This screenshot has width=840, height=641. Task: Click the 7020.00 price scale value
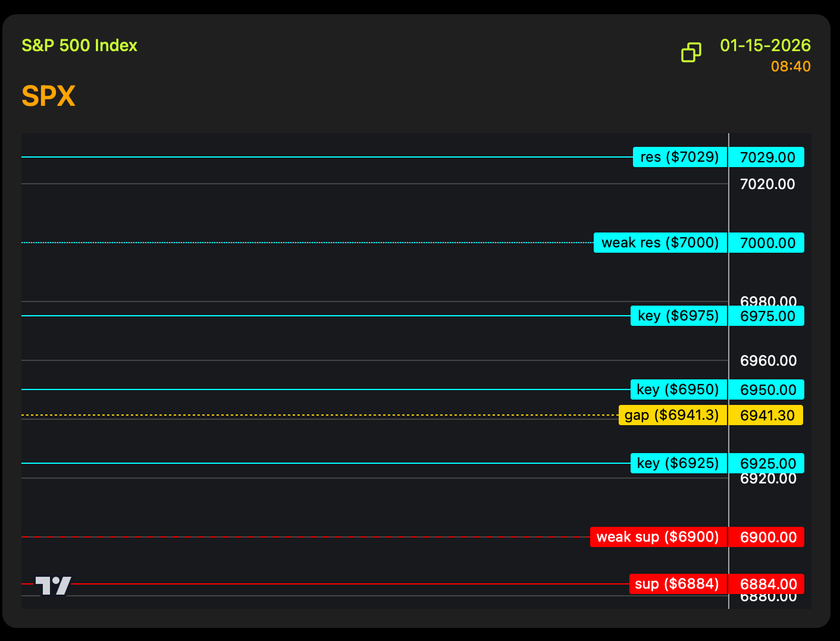[767, 184]
